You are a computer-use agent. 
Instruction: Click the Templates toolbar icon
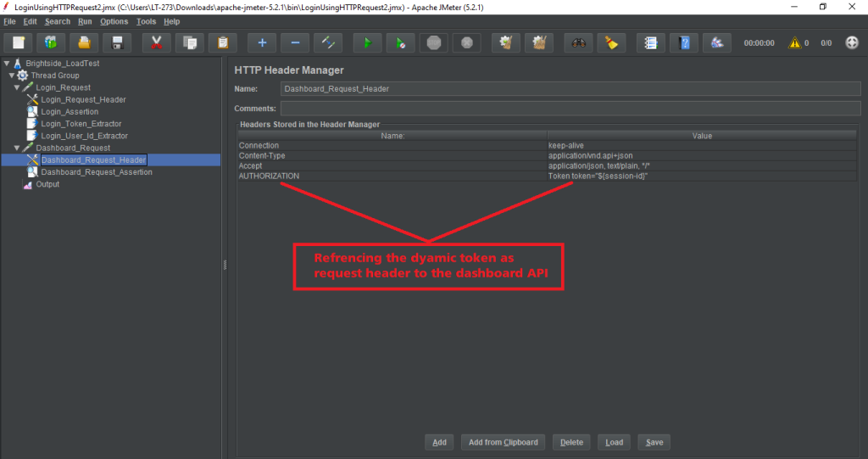(51, 42)
